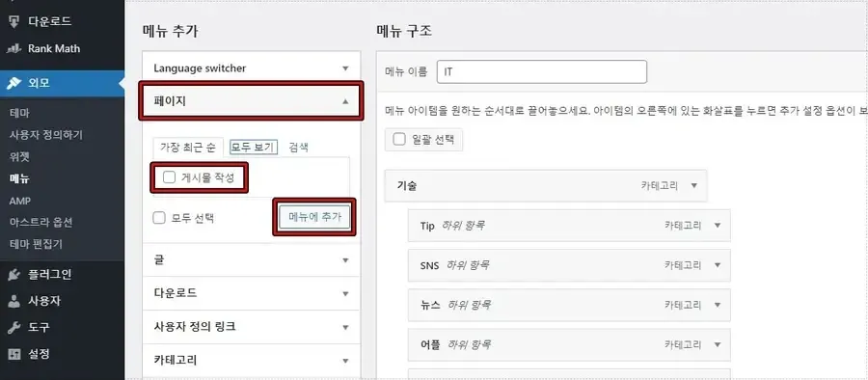Open the 기술 menu item settings arrow
868x380 pixels.
[694, 185]
